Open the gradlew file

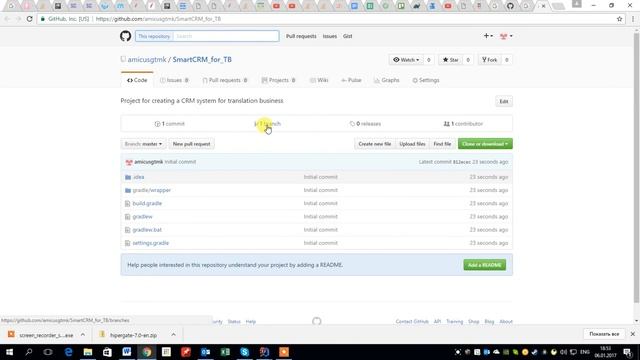[x=142, y=217]
